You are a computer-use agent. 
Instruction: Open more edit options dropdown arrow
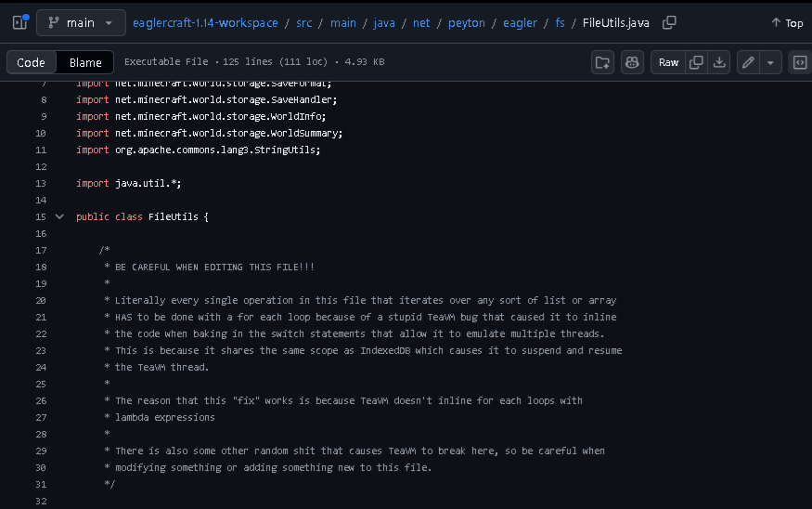point(770,63)
